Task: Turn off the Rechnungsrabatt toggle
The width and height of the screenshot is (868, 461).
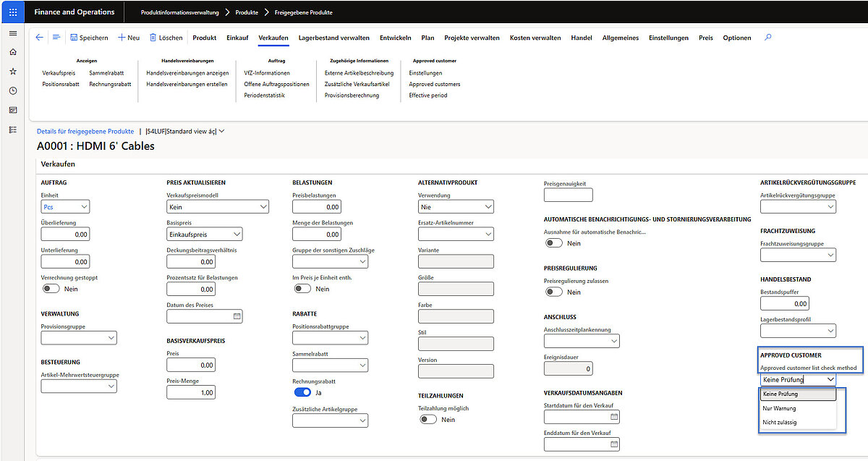Action: (x=302, y=392)
